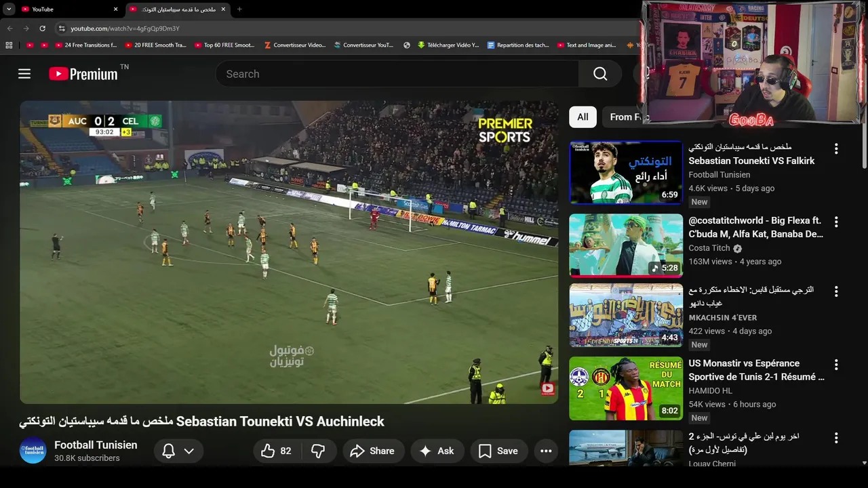
Task: Select the "163M views" text
Action: tap(710, 262)
